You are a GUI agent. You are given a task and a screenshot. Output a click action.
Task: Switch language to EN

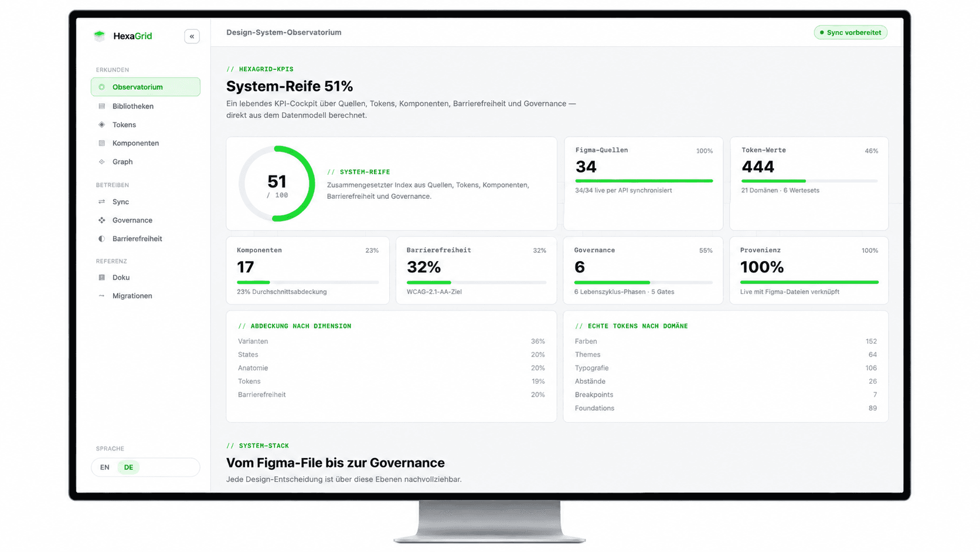tap(105, 468)
